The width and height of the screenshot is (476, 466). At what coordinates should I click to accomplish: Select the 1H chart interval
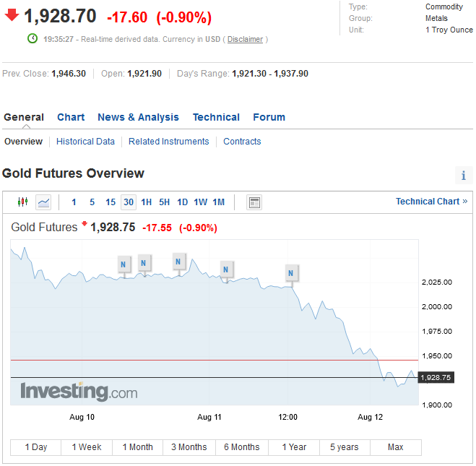click(x=147, y=202)
